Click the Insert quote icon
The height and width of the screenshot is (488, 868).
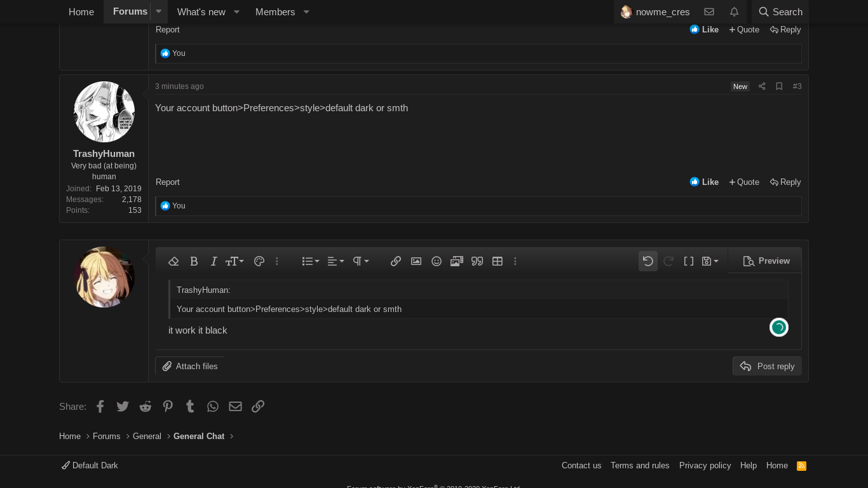[x=477, y=261]
